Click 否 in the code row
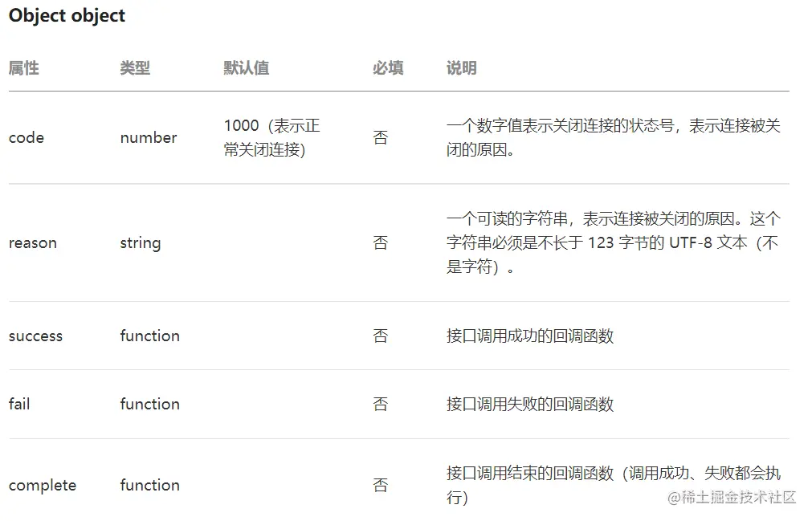Image resolution: width=812 pixels, height=521 pixels. point(381,137)
